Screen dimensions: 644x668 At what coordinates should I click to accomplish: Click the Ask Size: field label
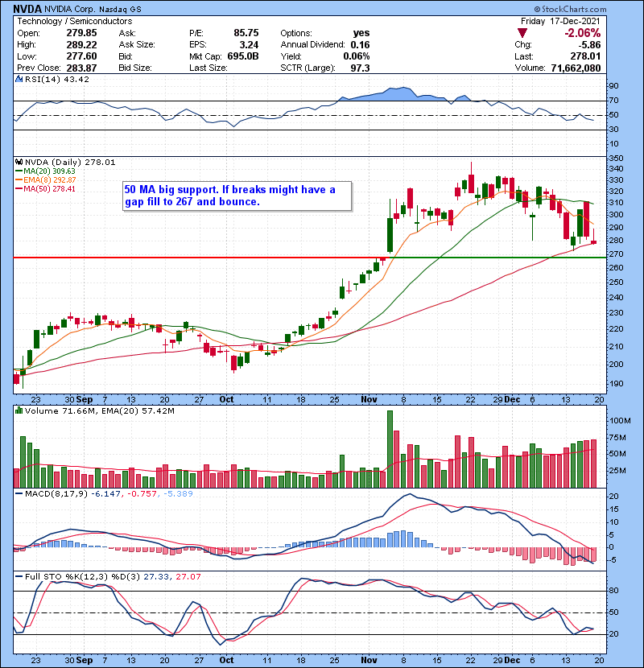tap(137, 45)
